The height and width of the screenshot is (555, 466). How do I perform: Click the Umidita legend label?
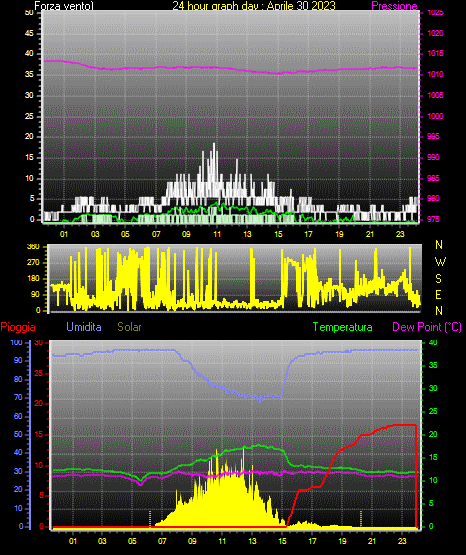(84, 327)
